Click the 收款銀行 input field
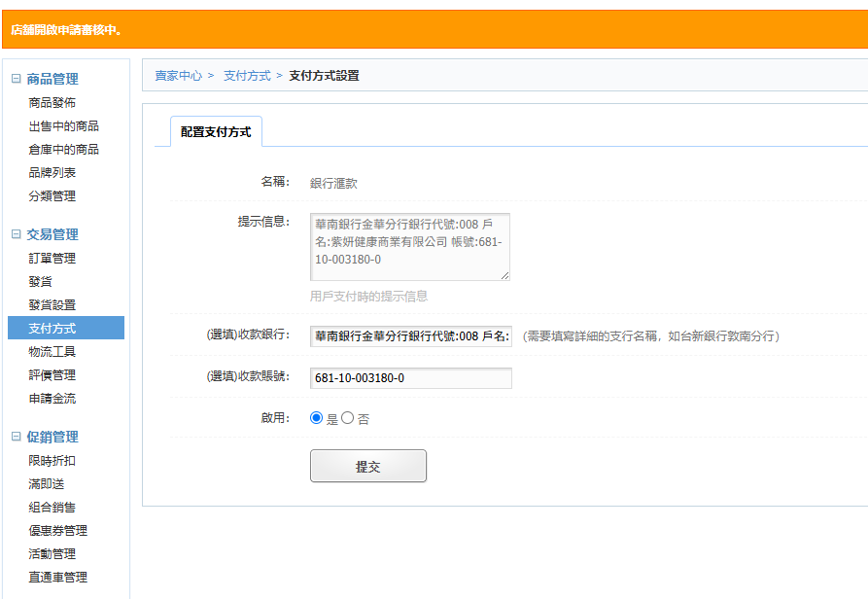Image resolution: width=868 pixels, height=599 pixels. tap(410, 336)
